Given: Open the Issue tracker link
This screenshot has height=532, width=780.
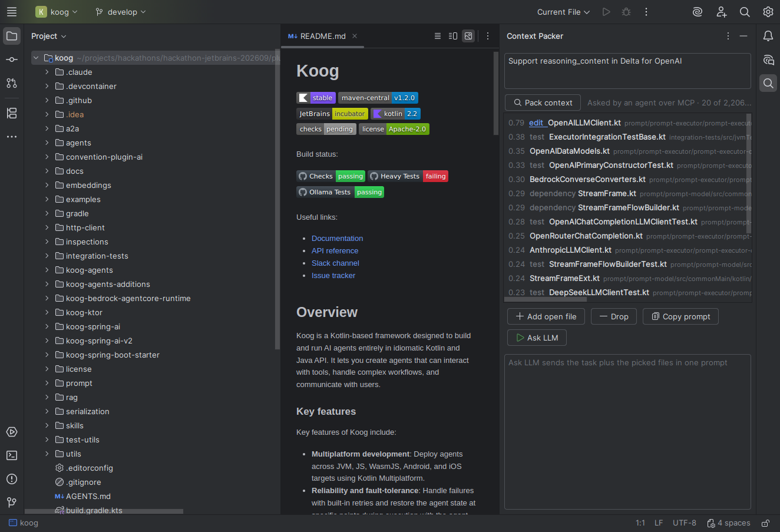Looking at the screenshot, I should (333, 275).
